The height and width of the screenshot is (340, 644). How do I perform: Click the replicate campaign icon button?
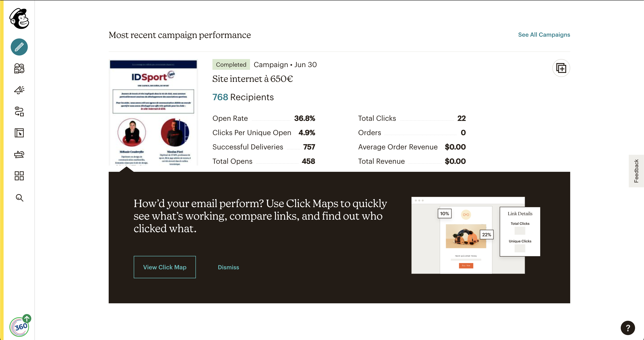(561, 68)
